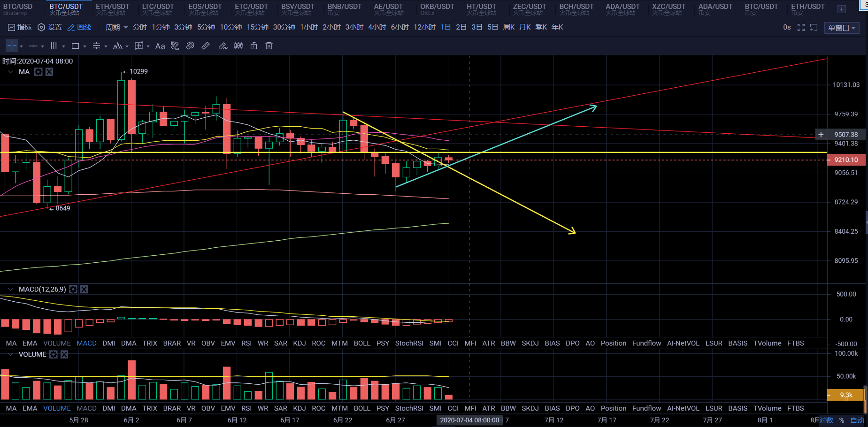Image resolution: width=868 pixels, height=427 pixels.
Task: Open the 指标 indicators button
Action: [x=20, y=27]
